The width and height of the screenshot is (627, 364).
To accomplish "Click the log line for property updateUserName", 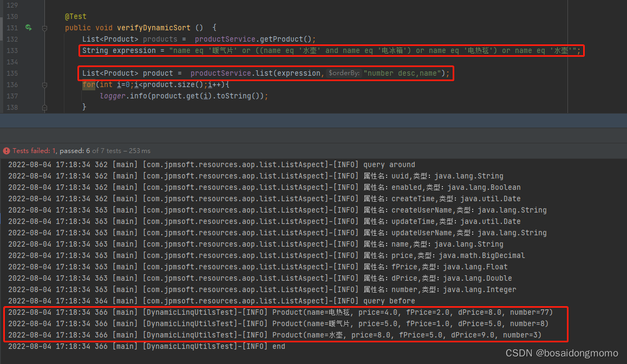I will [x=277, y=233].
